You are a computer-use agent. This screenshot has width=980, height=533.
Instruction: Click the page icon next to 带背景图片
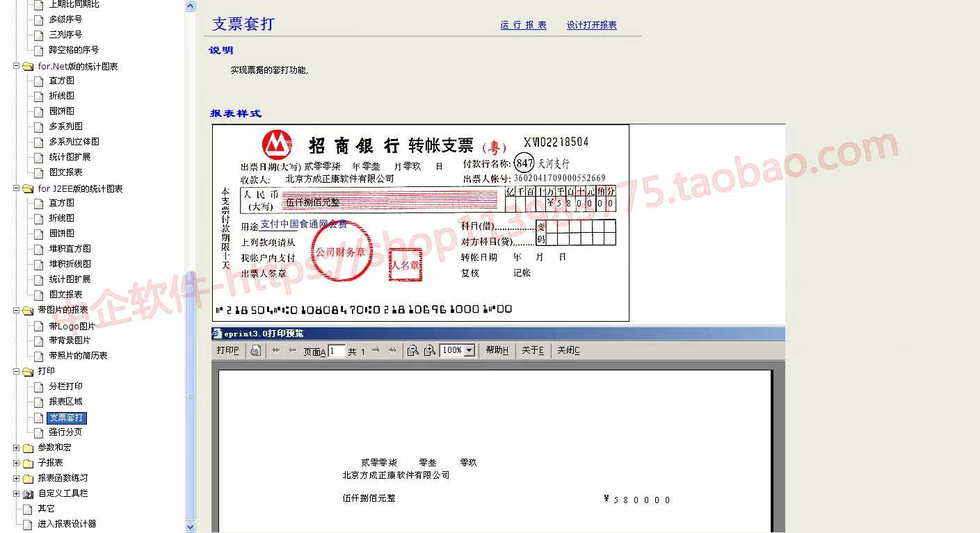pos(39,341)
